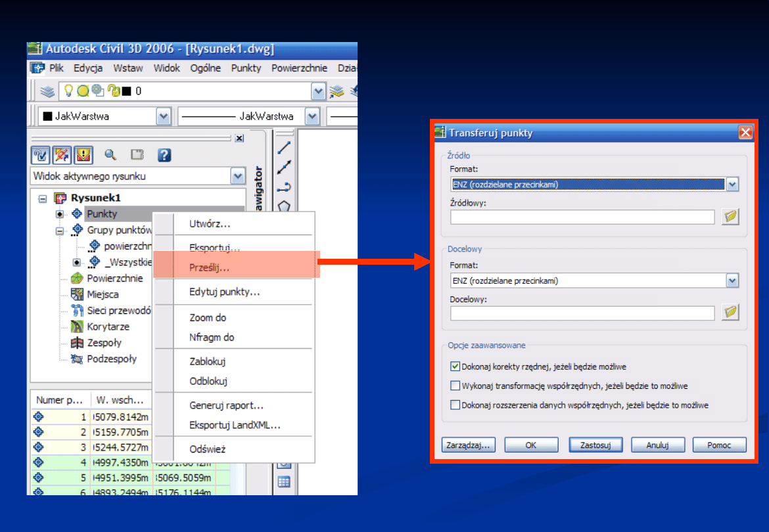769x532 pixels.
Task: Click the Polyline tool icon
Action: pos(285,187)
